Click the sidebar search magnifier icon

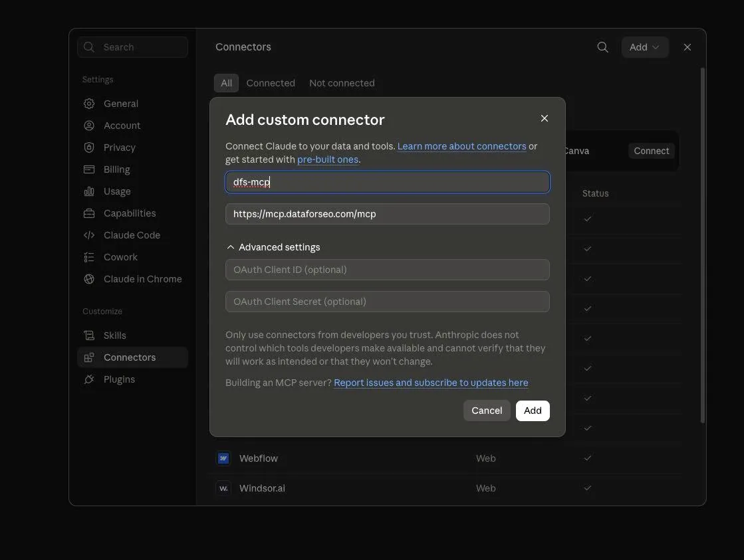pyautogui.click(x=88, y=47)
